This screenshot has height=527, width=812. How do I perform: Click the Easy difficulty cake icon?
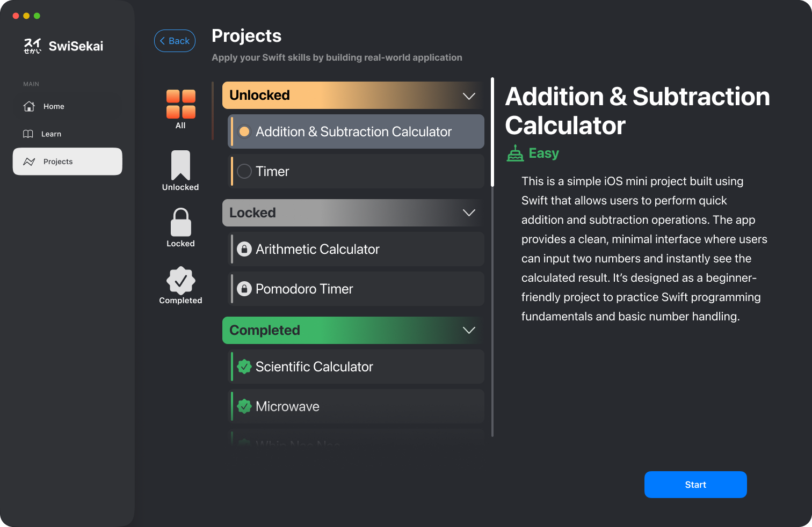[x=515, y=153]
